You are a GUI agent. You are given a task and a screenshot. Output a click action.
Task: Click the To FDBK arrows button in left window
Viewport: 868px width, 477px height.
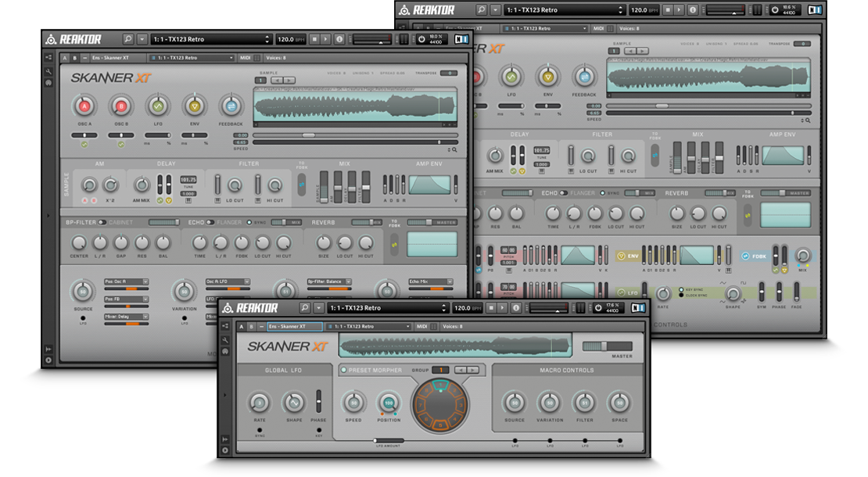302,185
